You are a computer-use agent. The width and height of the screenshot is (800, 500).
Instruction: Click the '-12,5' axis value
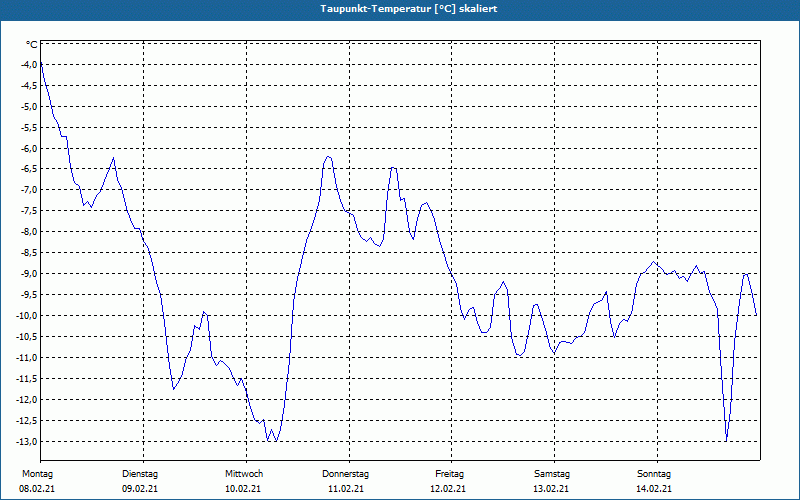(27, 420)
